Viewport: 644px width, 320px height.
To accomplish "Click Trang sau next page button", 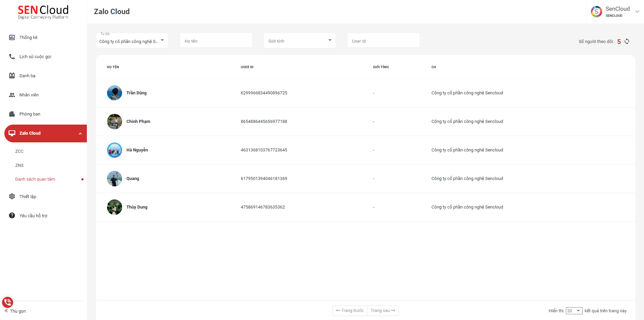I will point(383,311).
